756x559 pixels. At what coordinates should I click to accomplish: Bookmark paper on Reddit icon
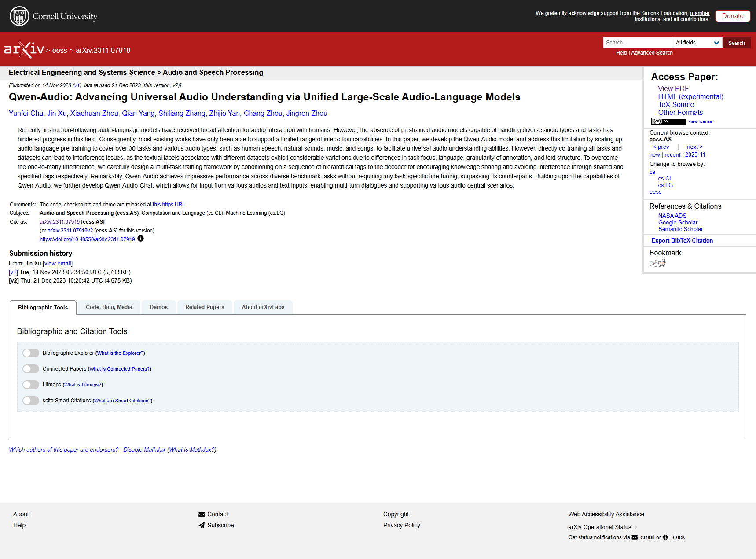(x=662, y=263)
